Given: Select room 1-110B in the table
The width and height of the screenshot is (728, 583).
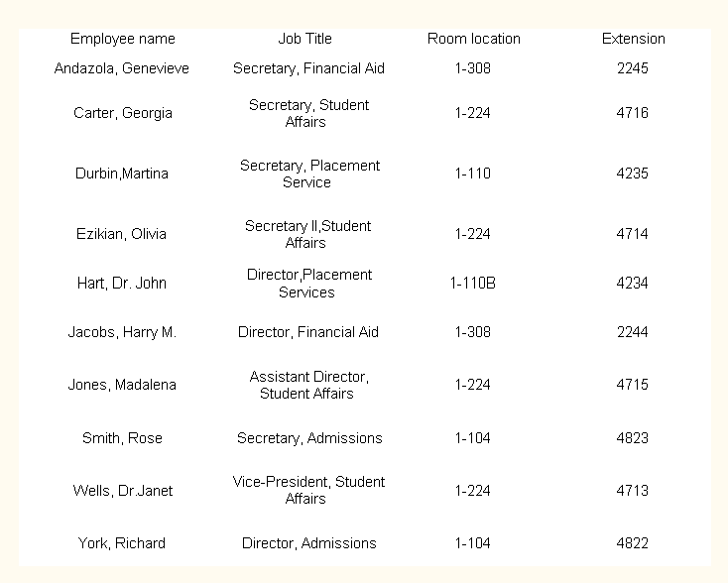Looking at the screenshot, I should (472, 283).
